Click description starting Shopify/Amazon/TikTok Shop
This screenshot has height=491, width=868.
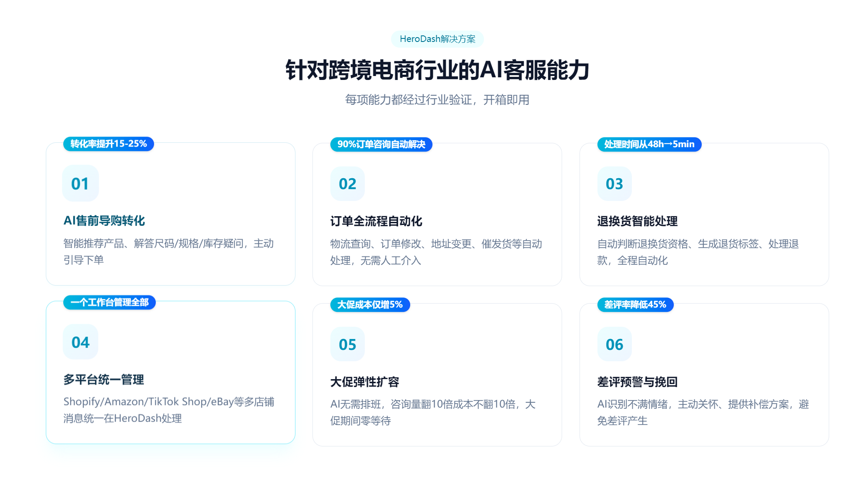pos(169,410)
